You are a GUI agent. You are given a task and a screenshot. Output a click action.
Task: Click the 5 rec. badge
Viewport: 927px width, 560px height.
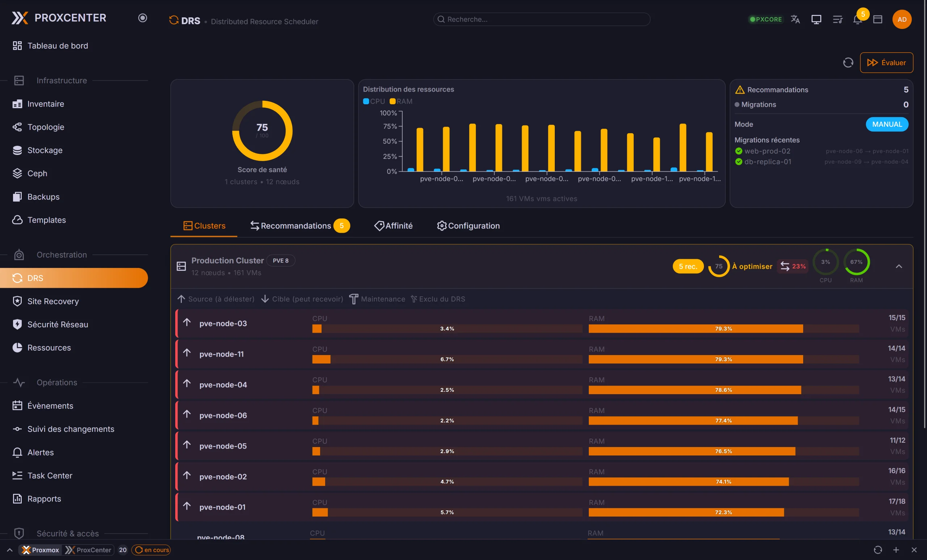688,266
